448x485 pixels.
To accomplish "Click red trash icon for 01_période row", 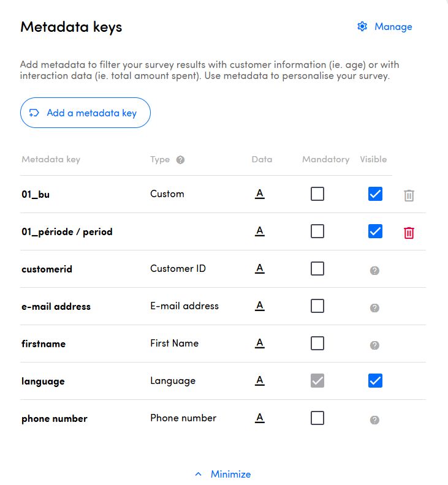I will (x=409, y=233).
